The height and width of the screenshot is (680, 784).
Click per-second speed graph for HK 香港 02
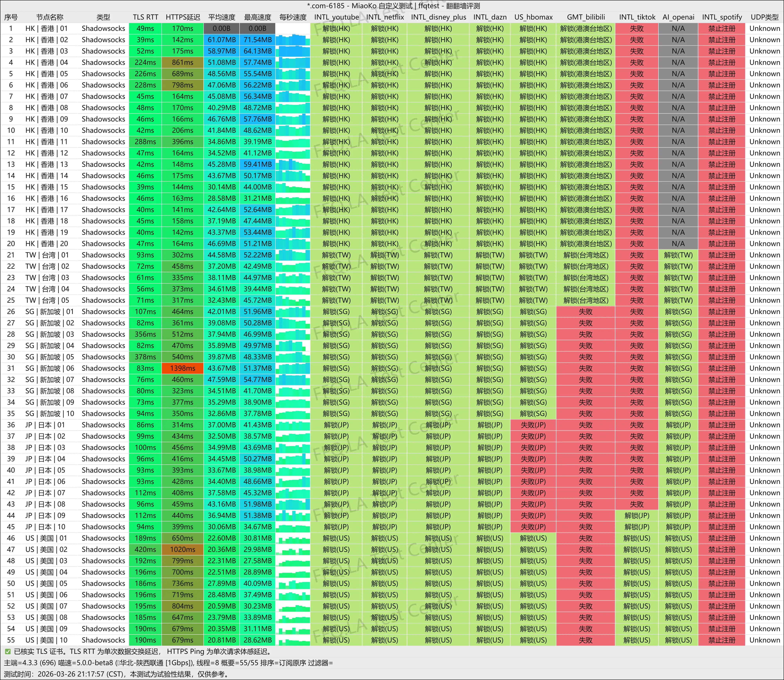(x=292, y=40)
